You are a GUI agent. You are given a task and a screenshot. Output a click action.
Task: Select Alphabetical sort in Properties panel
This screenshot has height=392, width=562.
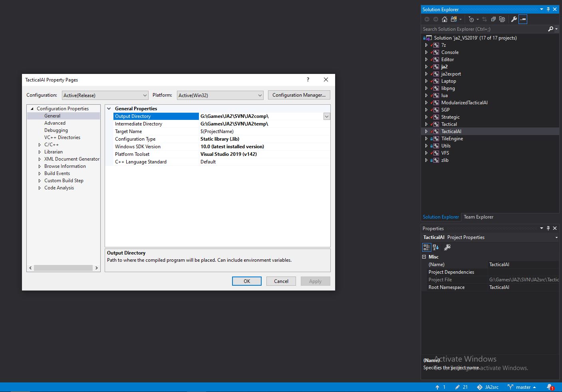coord(436,247)
